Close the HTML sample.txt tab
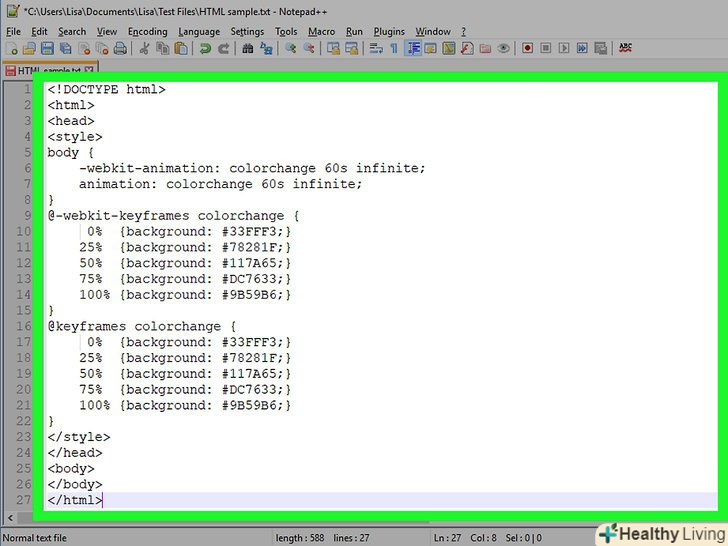The image size is (728, 546). pyautogui.click(x=89, y=71)
